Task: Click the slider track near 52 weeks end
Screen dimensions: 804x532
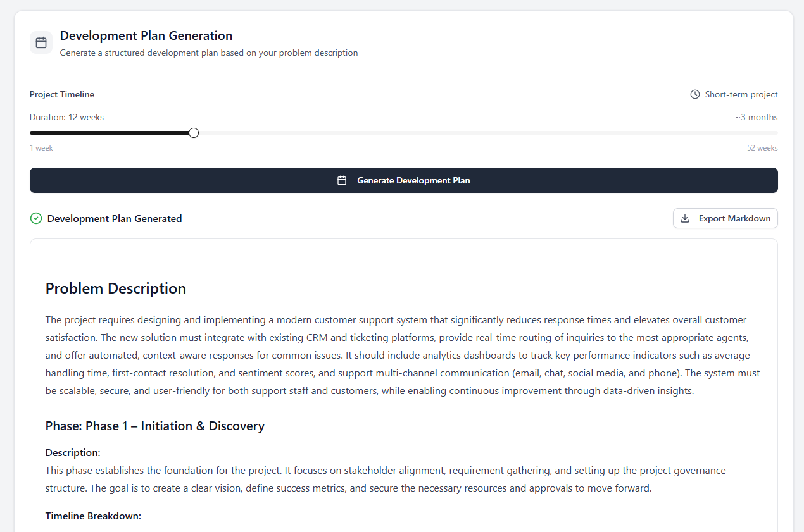Action: click(760, 133)
